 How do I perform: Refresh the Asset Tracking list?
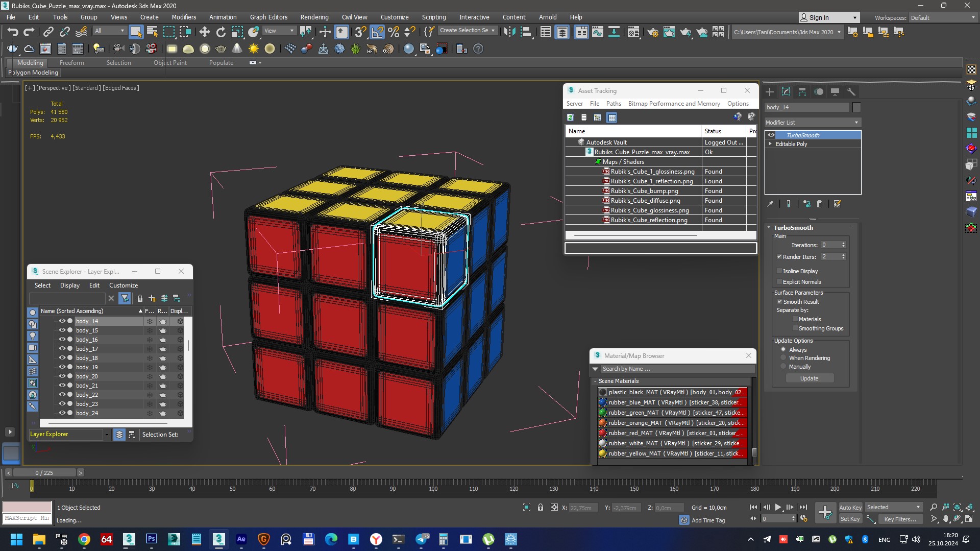coord(571,117)
